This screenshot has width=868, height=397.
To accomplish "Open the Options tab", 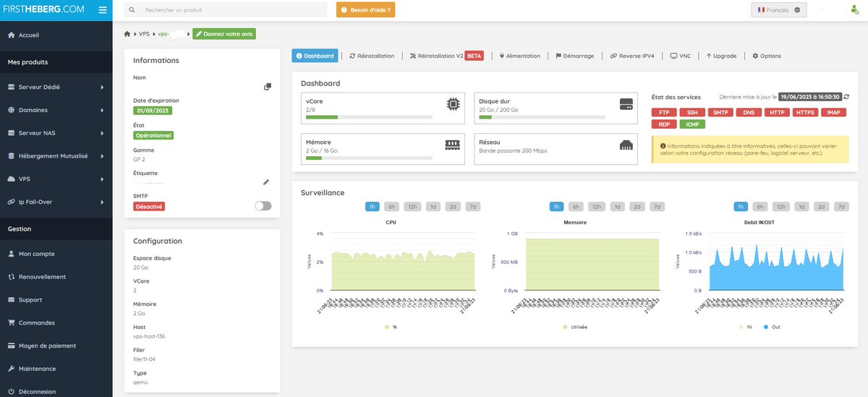I will 767,56.
